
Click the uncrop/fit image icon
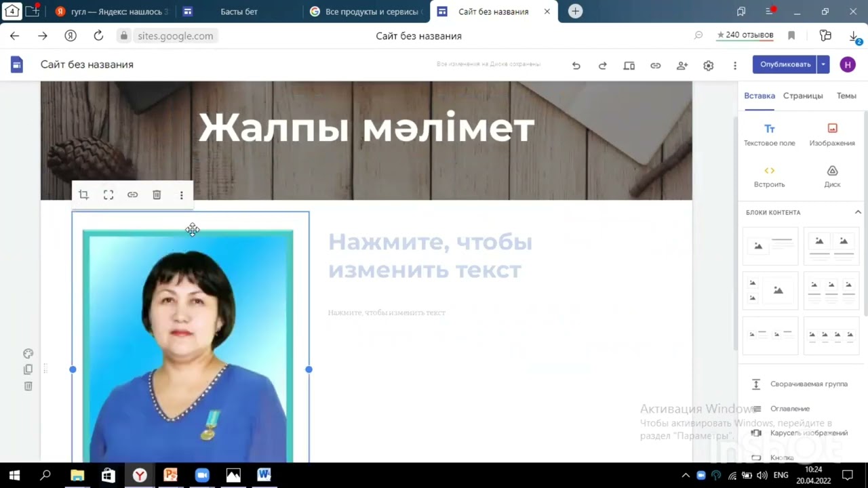[108, 195]
